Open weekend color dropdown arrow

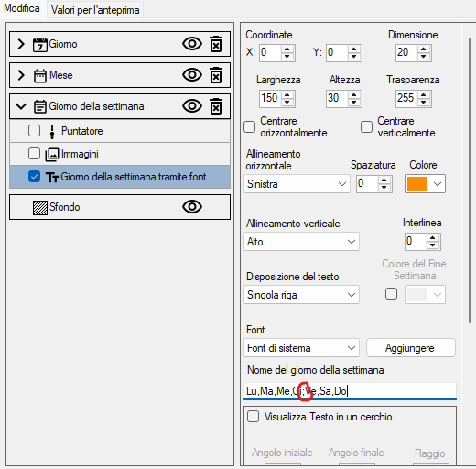point(438,295)
